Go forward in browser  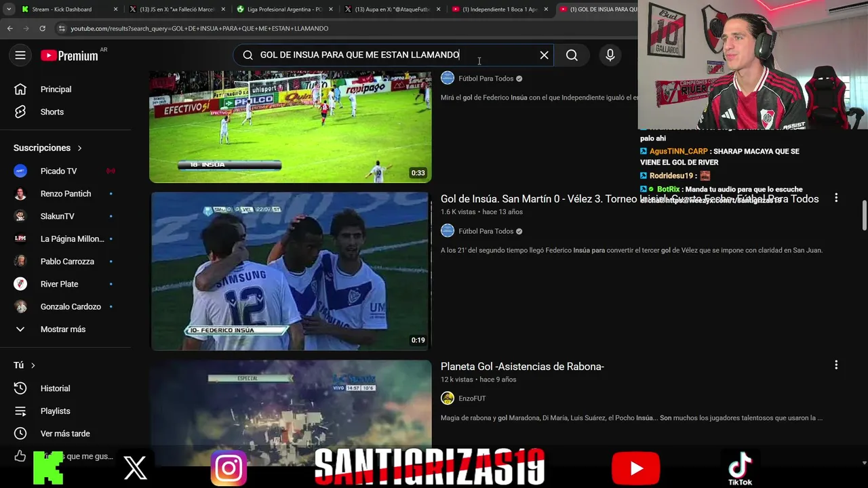[x=26, y=28]
